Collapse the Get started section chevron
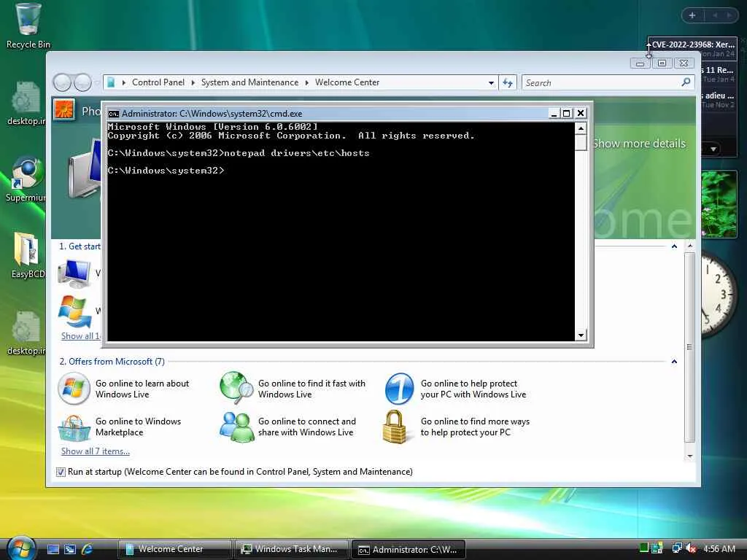747x560 pixels. (674, 246)
